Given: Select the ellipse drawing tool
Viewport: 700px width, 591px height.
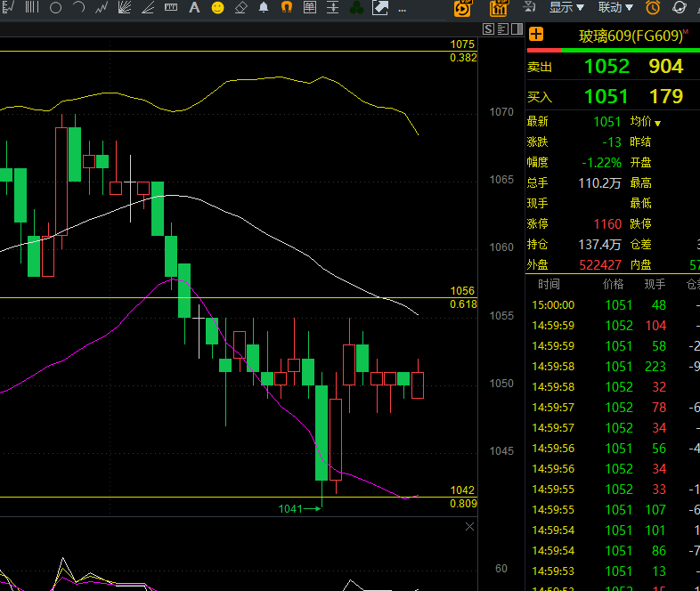Looking at the screenshot, I should [55, 8].
